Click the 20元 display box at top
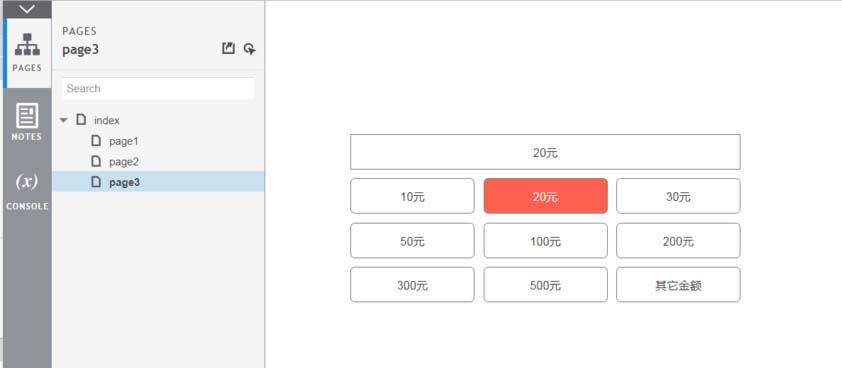842x368 pixels. [546, 153]
